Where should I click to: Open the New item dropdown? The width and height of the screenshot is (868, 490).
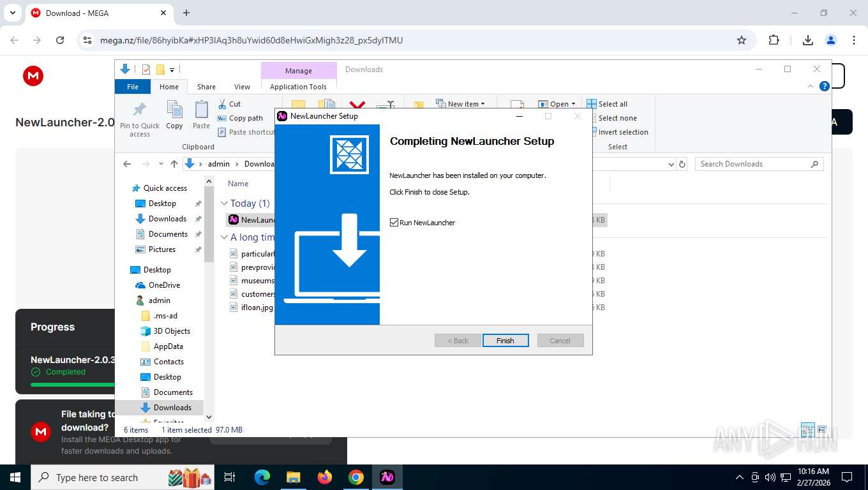click(460, 103)
